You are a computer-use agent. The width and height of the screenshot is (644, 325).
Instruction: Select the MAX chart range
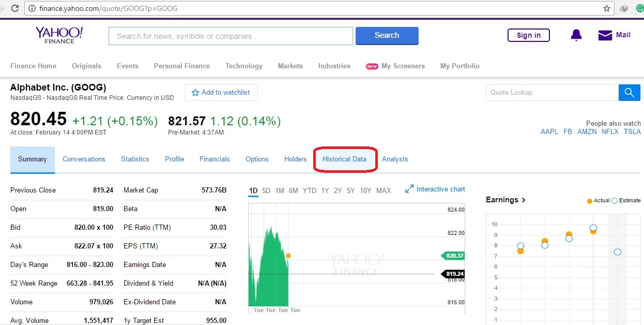tap(384, 190)
